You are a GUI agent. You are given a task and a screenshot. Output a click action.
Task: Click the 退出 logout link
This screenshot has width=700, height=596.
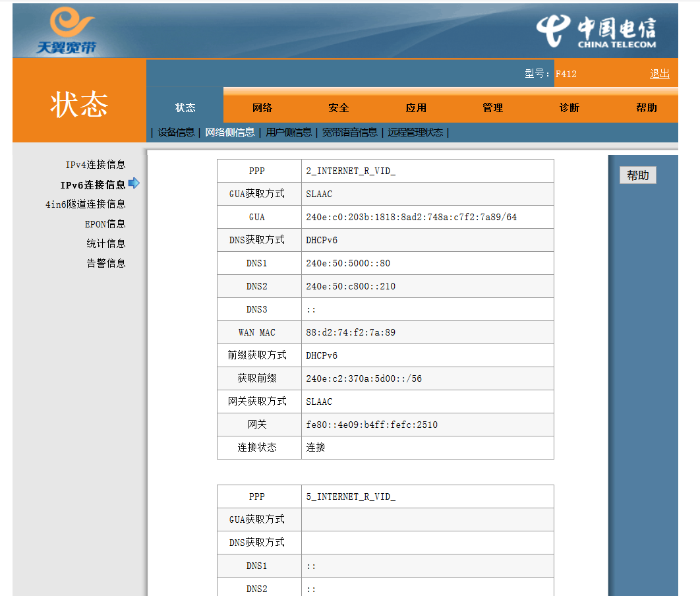659,74
